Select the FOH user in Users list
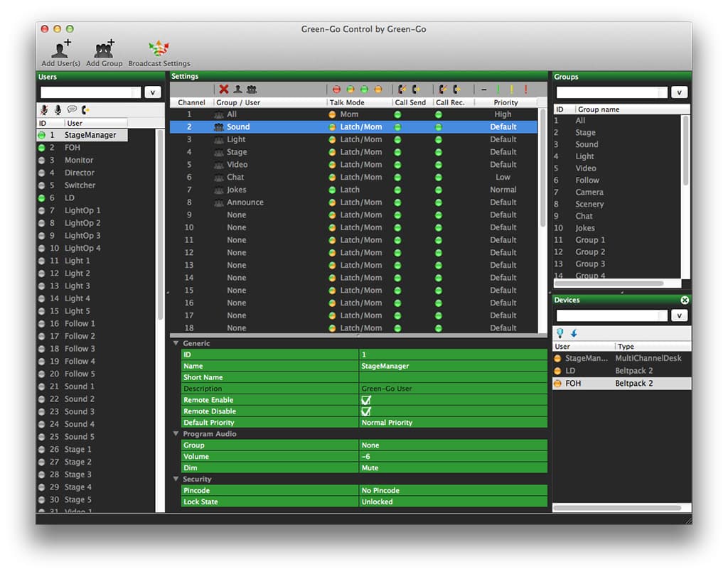The image size is (728, 574). [82, 148]
